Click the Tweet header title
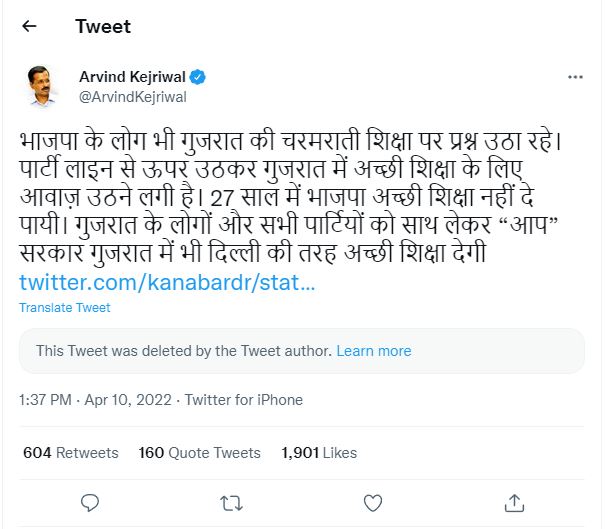This screenshot has height=529, width=605. 103,27
